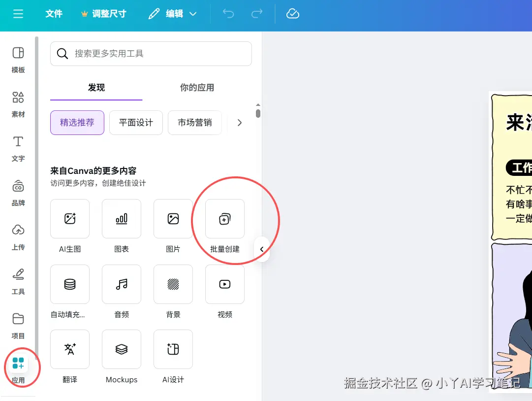This screenshot has width=532, height=401.
Task: Open the 视频 video app
Action: 224,284
